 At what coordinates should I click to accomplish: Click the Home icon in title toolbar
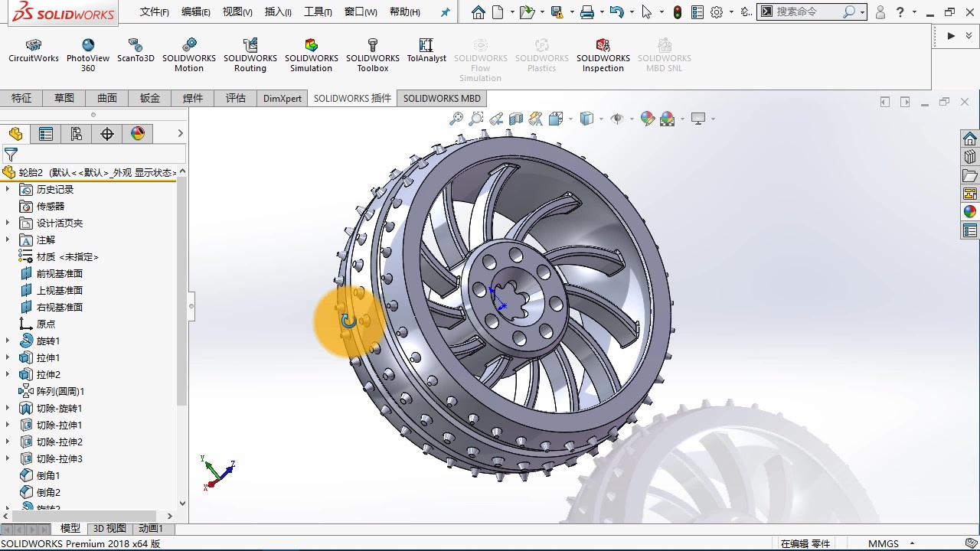pos(479,11)
